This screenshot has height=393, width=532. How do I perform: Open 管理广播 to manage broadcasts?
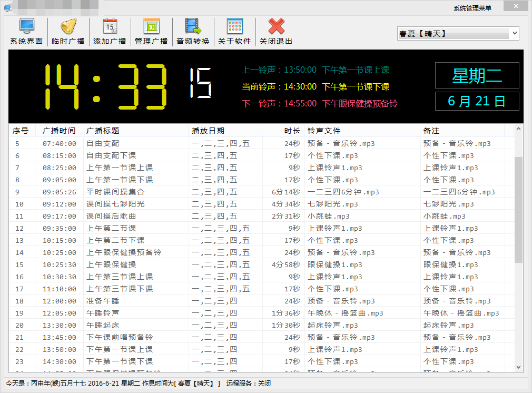coord(151,31)
